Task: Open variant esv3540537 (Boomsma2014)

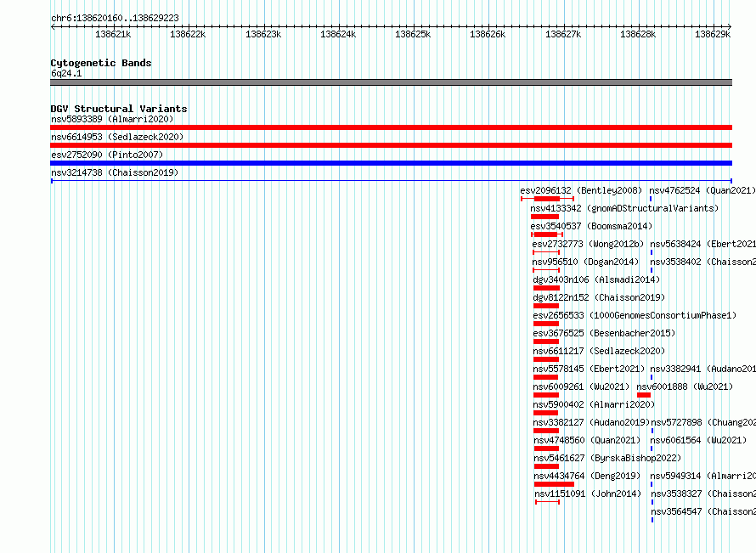Action: pyautogui.click(x=591, y=226)
